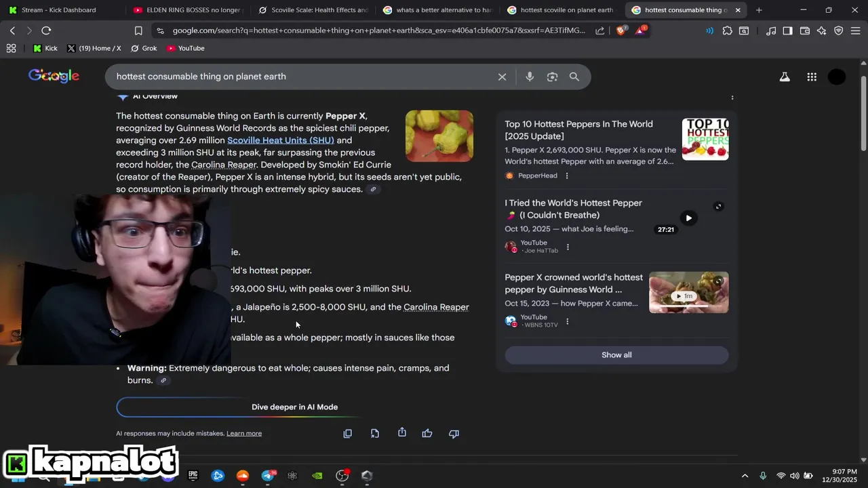Reload the current page

pos(46,30)
